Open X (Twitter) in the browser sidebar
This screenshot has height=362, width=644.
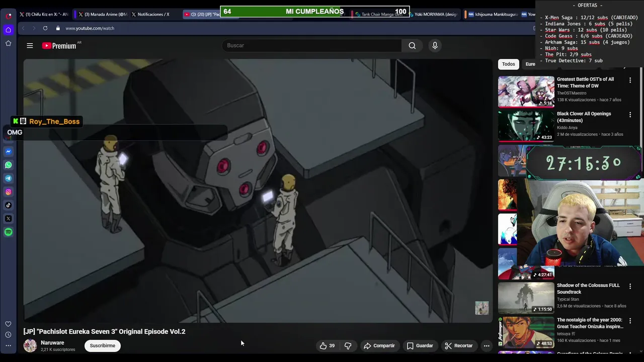9,219
